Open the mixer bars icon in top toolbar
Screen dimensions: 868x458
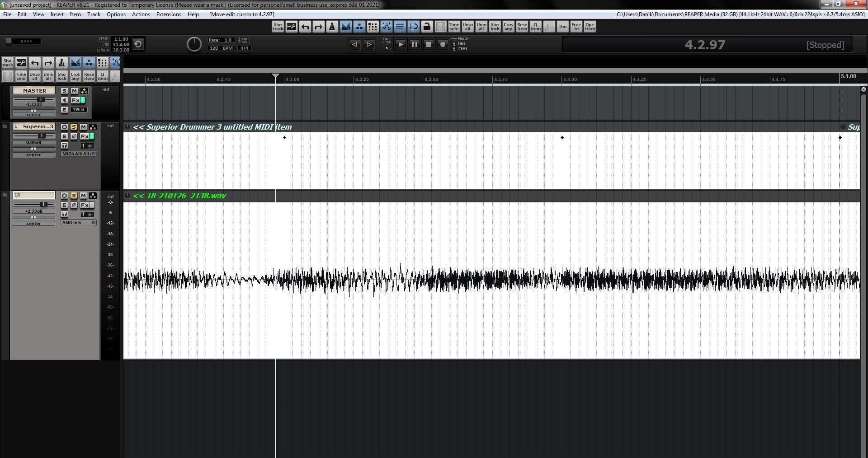click(441, 27)
